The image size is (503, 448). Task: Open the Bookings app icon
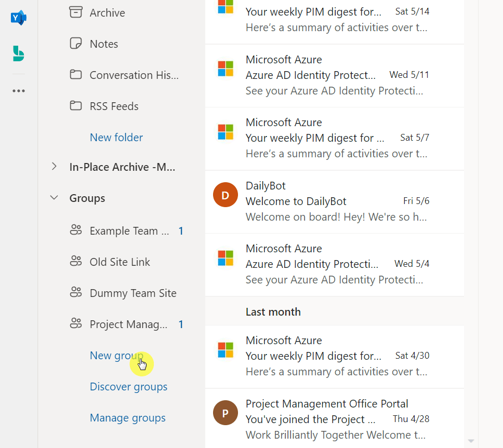coord(19,53)
